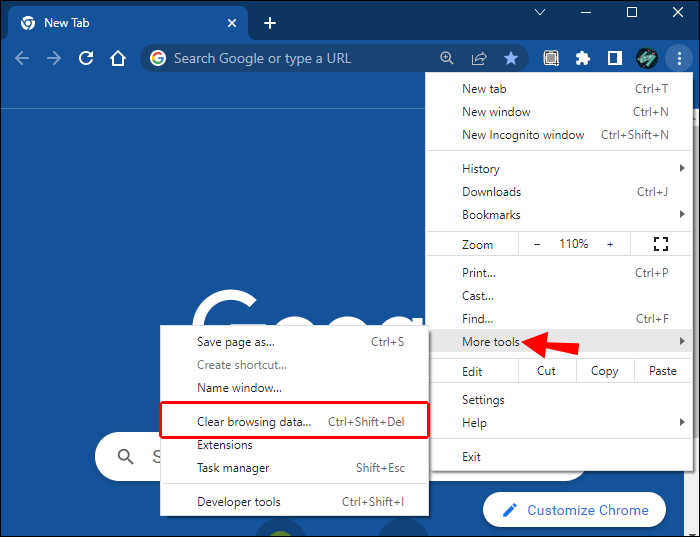Open Downloads from the menu
The height and width of the screenshot is (537, 700).
click(560, 192)
